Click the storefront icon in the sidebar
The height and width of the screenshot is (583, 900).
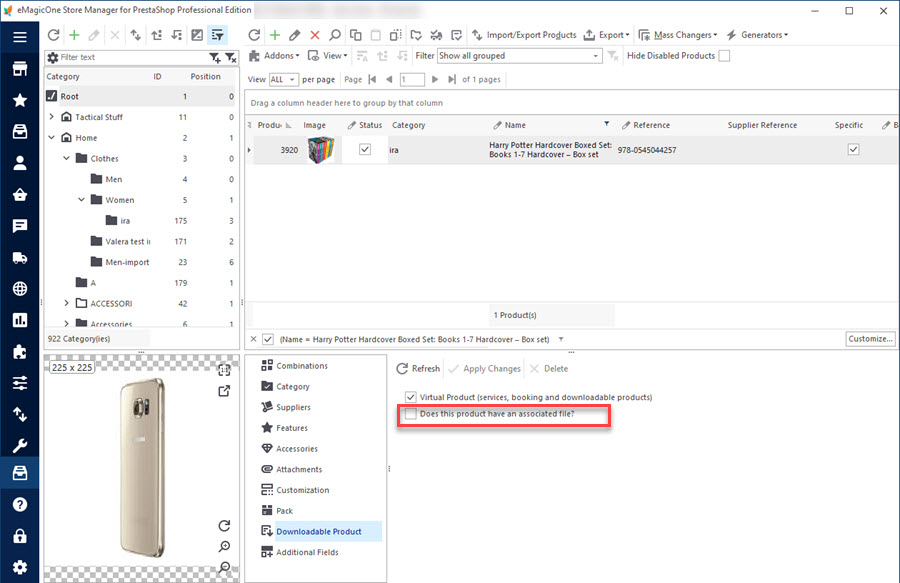20,69
